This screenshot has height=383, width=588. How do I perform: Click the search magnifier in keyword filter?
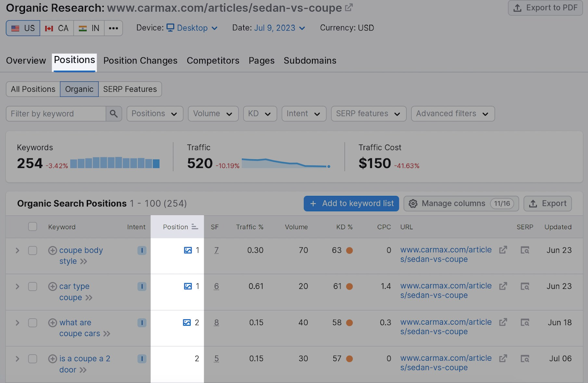coord(114,114)
